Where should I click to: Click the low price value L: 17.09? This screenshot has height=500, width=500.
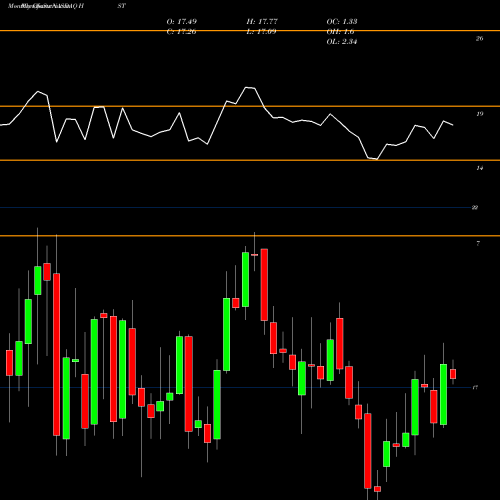coord(261,32)
